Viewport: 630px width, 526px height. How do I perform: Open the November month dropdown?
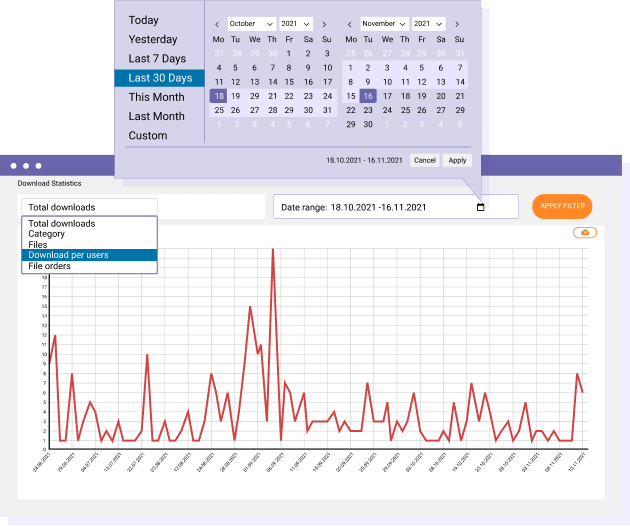(x=384, y=24)
